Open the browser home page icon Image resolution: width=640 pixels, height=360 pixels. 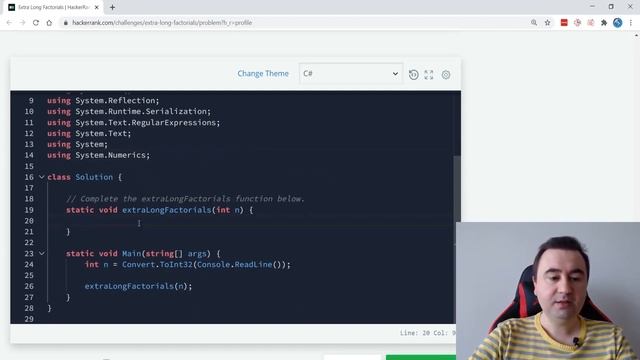(49, 23)
